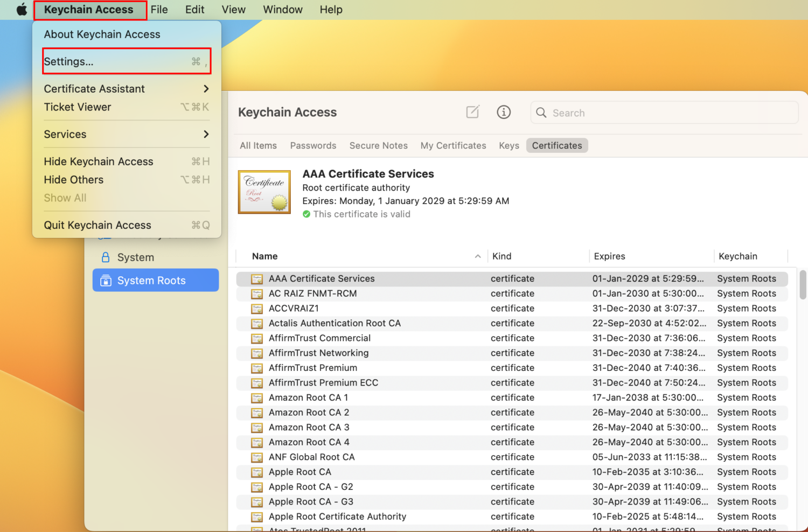
Task: Click icon beside Amazon Root CA 3
Action: pos(257,428)
